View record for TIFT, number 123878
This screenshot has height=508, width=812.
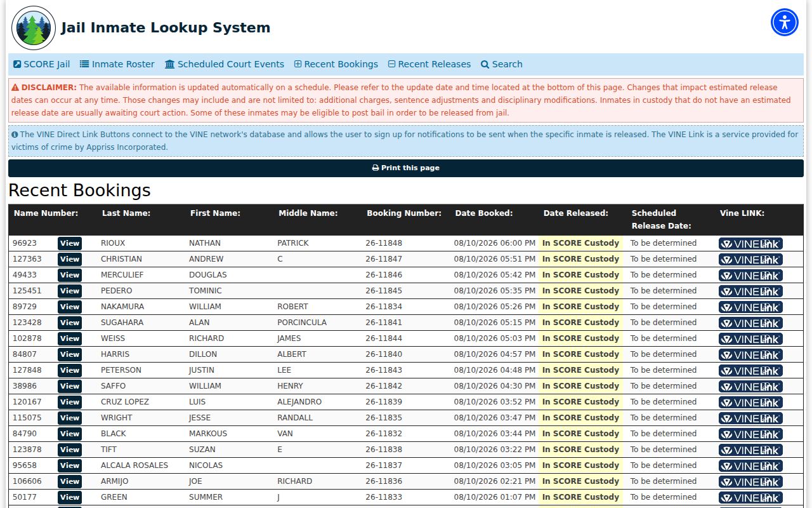click(x=70, y=450)
